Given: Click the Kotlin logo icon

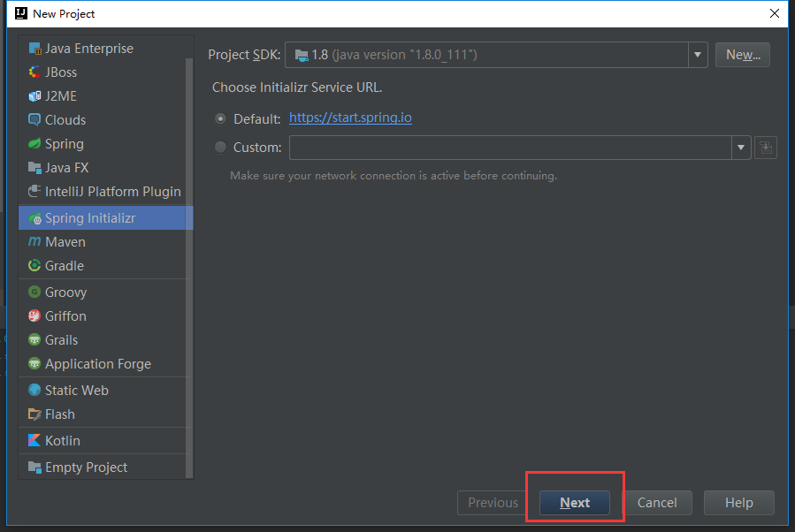Looking at the screenshot, I should click(34, 441).
